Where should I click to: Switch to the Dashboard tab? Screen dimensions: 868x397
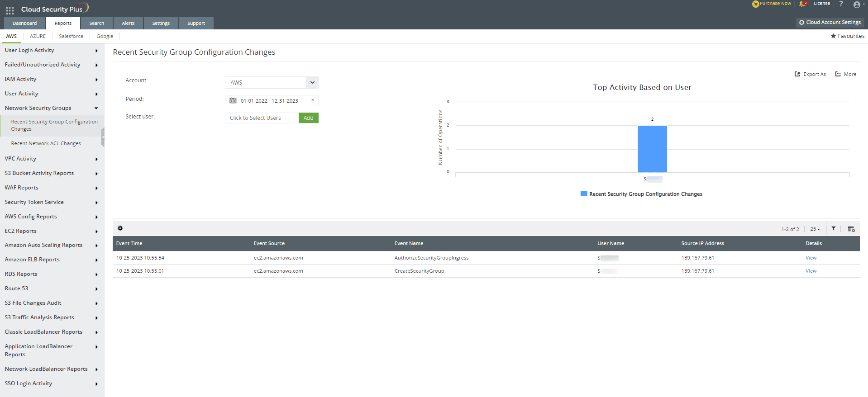pos(25,23)
